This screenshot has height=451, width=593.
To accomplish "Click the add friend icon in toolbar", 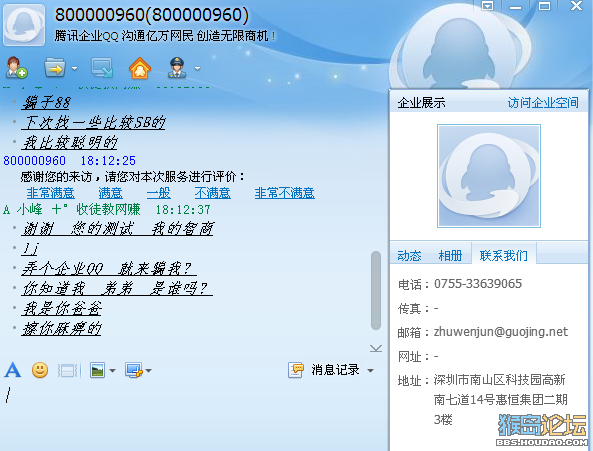I will 17,68.
